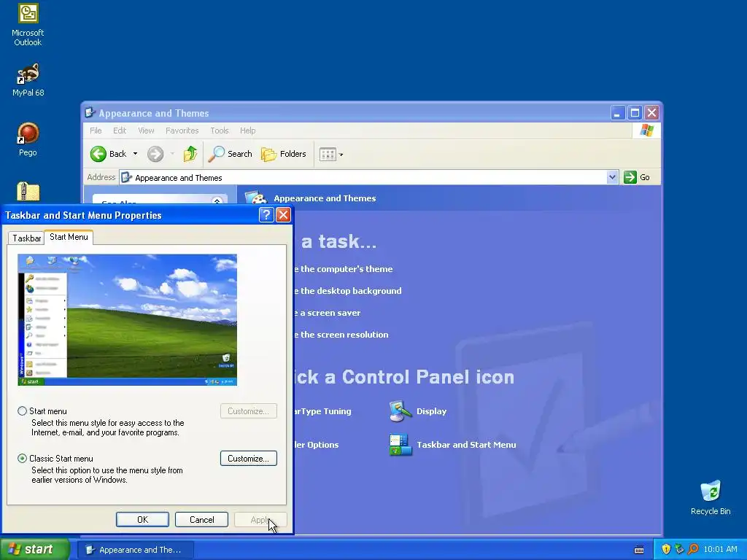Expand the Address bar dropdown

coord(612,177)
